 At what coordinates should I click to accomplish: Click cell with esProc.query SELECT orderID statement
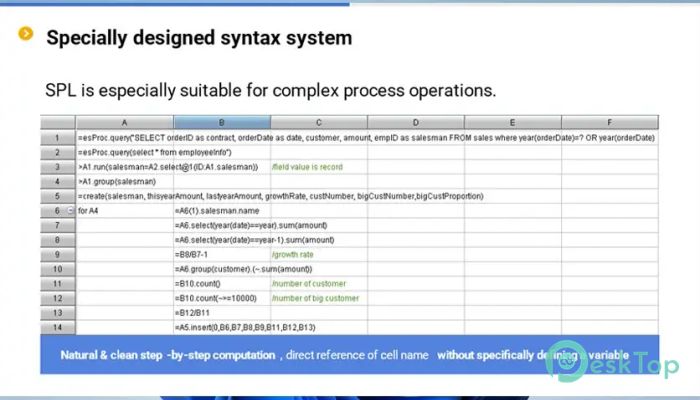(366, 138)
